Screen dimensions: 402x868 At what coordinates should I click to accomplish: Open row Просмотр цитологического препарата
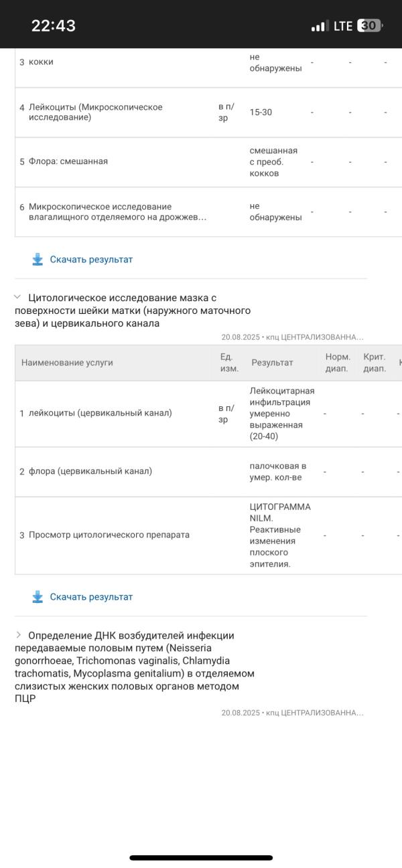pyautogui.click(x=208, y=535)
